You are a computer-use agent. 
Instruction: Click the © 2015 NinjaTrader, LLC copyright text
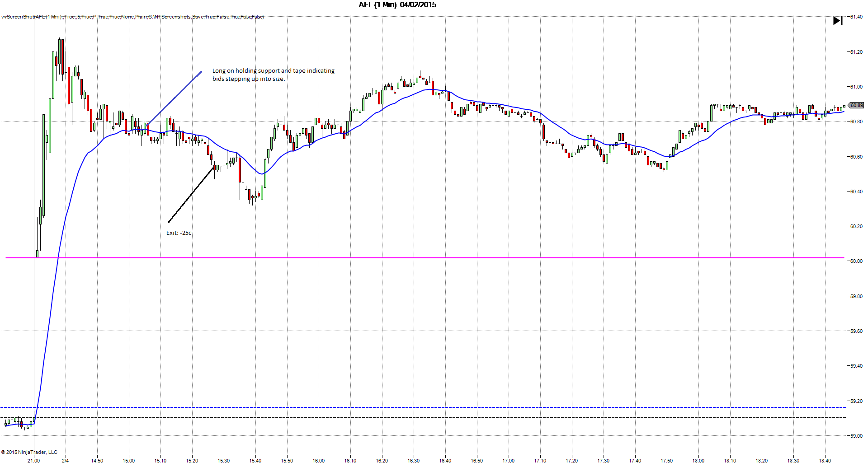(x=29, y=452)
